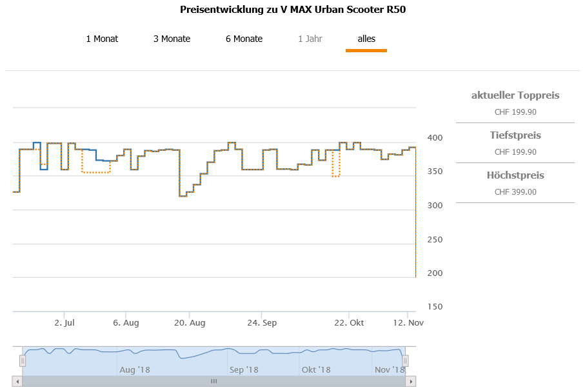Click the aktueller Toppreis heading

coord(515,95)
